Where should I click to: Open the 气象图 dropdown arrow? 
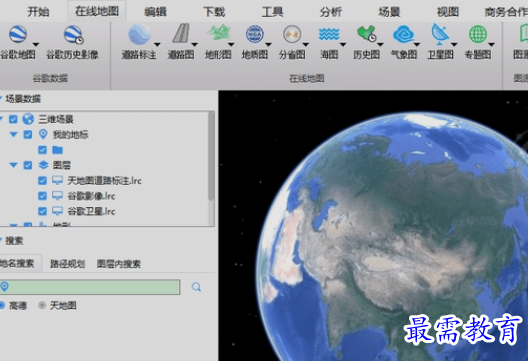point(417,44)
